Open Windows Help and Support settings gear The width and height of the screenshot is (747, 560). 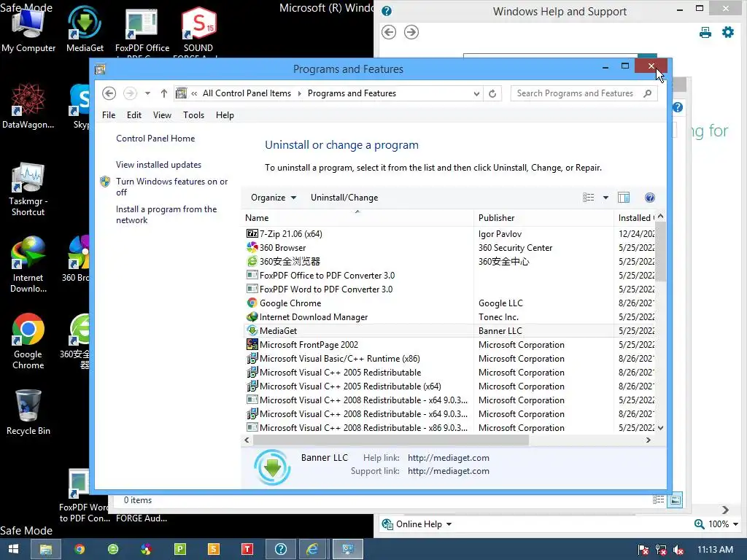[728, 32]
